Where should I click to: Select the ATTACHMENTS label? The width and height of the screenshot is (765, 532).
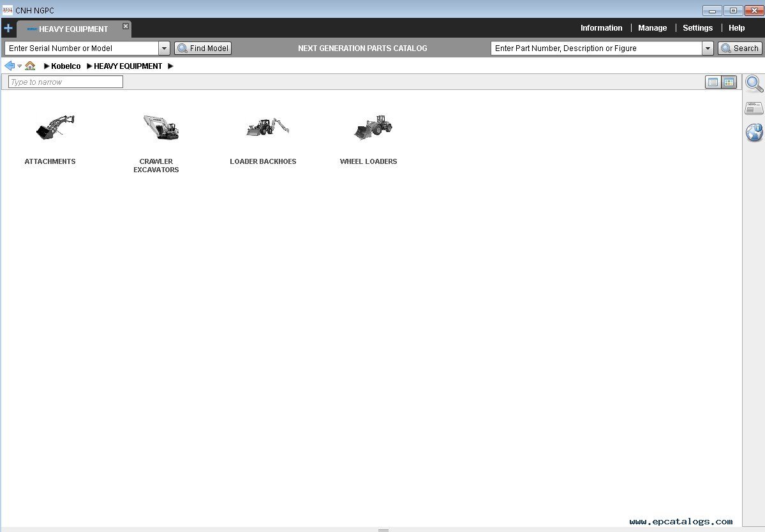(x=50, y=161)
